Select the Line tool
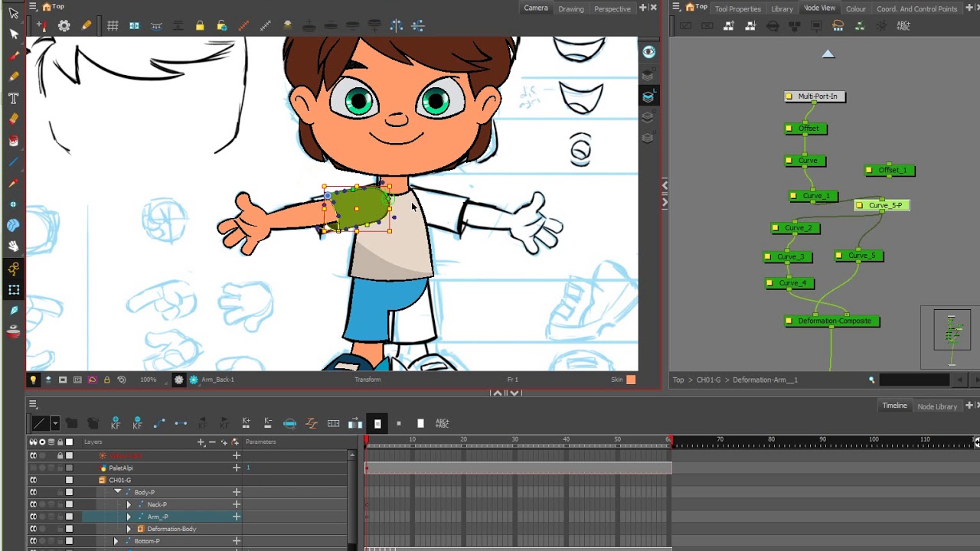Screen dimensions: 980x551 coord(14,162)
